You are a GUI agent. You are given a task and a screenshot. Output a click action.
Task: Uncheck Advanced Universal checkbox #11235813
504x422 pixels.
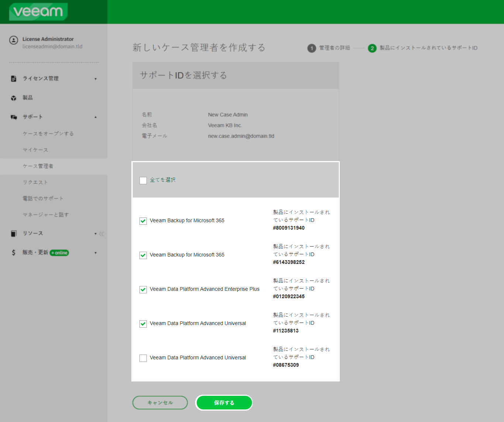[x=143, y=324]
